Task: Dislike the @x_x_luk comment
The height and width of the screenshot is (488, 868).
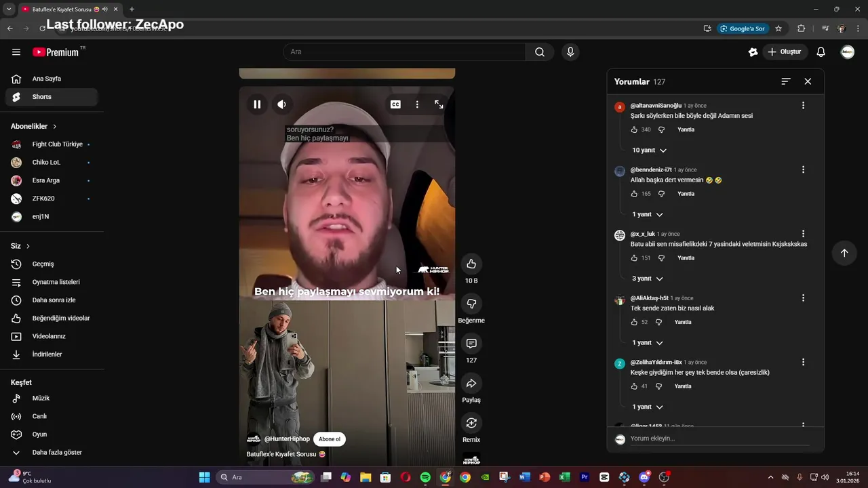Action: [661, 258]
